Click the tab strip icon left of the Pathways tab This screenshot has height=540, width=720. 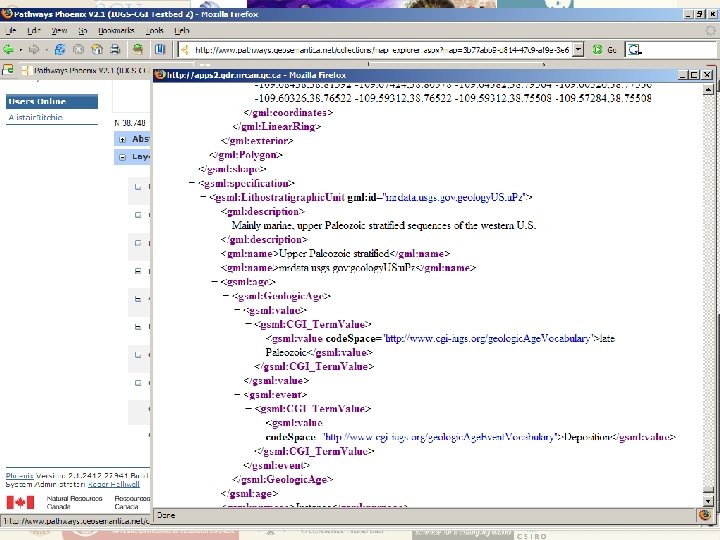tap(8, 70)
